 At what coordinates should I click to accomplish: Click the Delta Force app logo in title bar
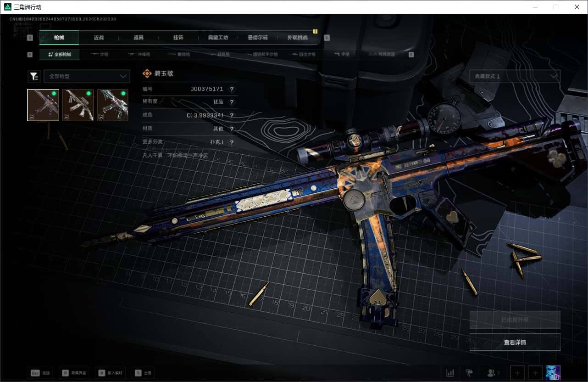tap(8, 7)
